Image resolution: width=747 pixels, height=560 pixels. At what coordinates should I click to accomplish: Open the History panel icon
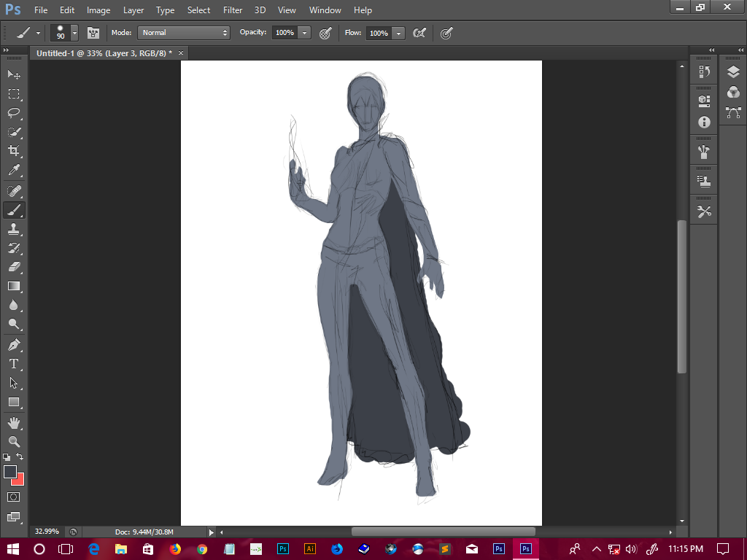[704, 71]
